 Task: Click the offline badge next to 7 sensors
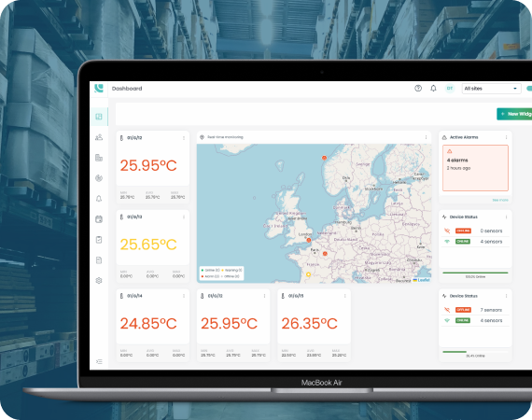click(x=463, y=310)
